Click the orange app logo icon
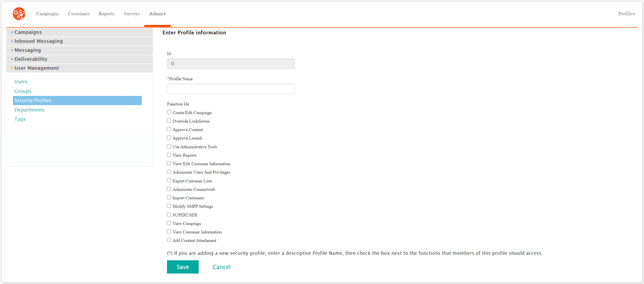 19,13
